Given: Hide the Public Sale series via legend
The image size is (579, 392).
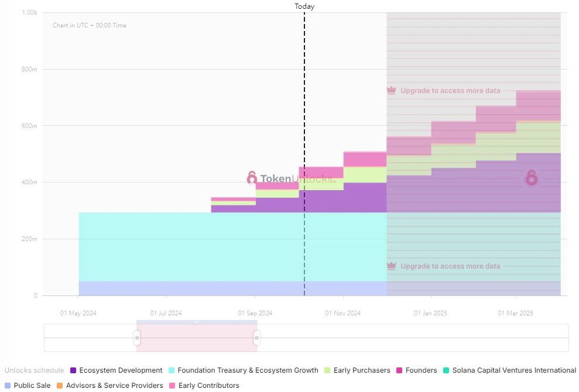Looking at the screenshot, I should 32,386.
